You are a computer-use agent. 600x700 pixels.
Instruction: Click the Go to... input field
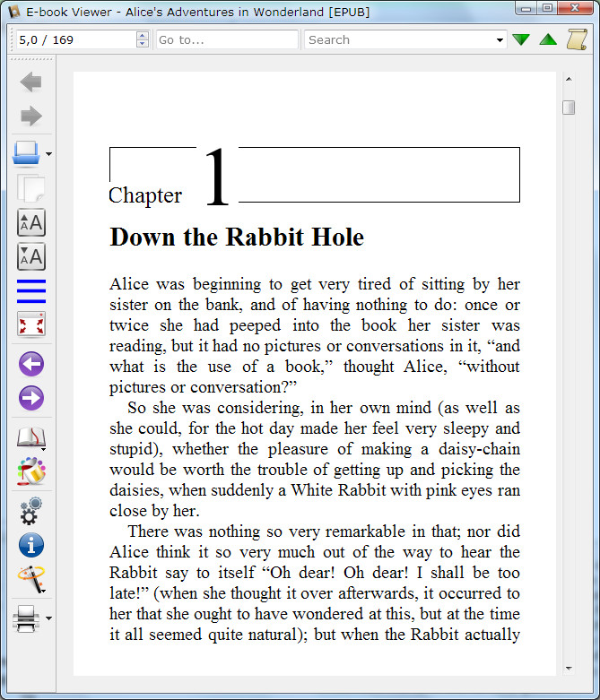[227, 39]
